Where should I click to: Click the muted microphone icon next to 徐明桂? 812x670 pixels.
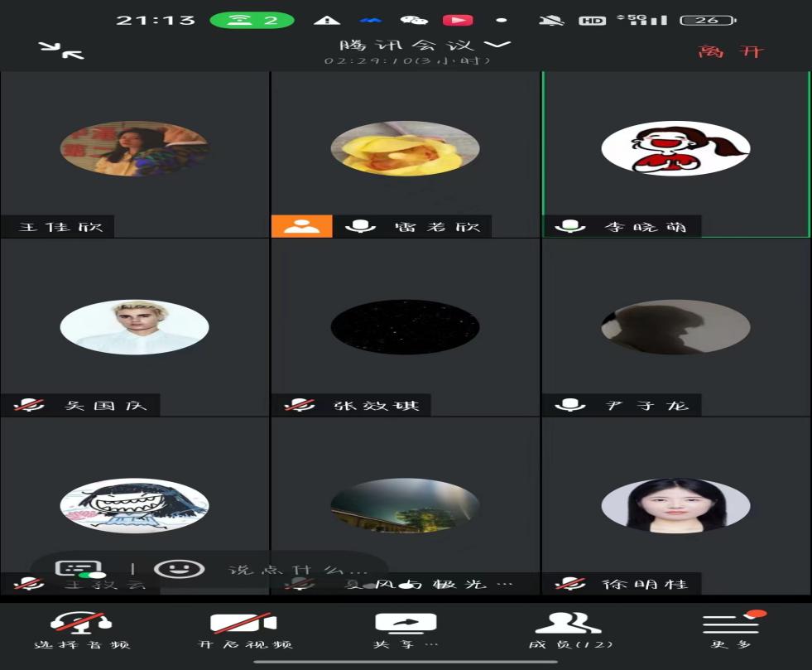click(570, 584)
